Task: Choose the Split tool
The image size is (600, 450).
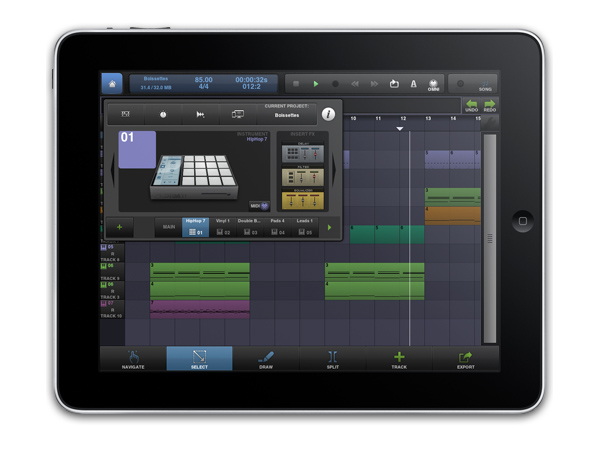Action: [x=333, y=359]
